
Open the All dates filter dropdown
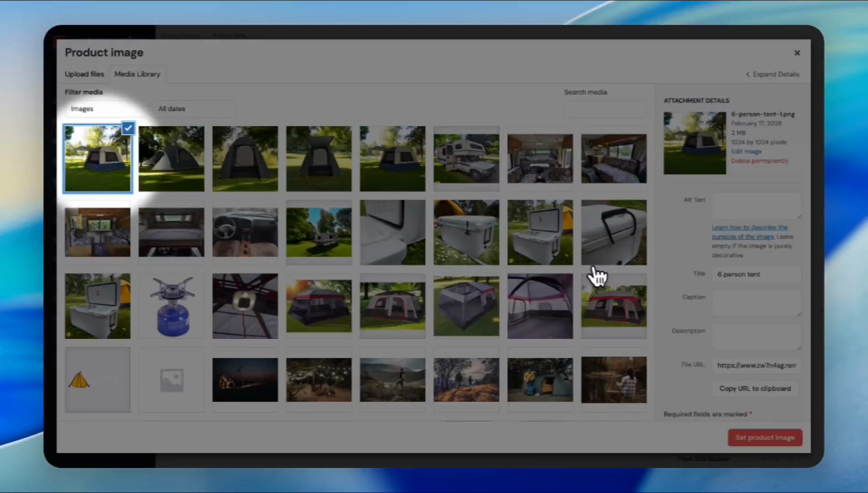[194, 109]
